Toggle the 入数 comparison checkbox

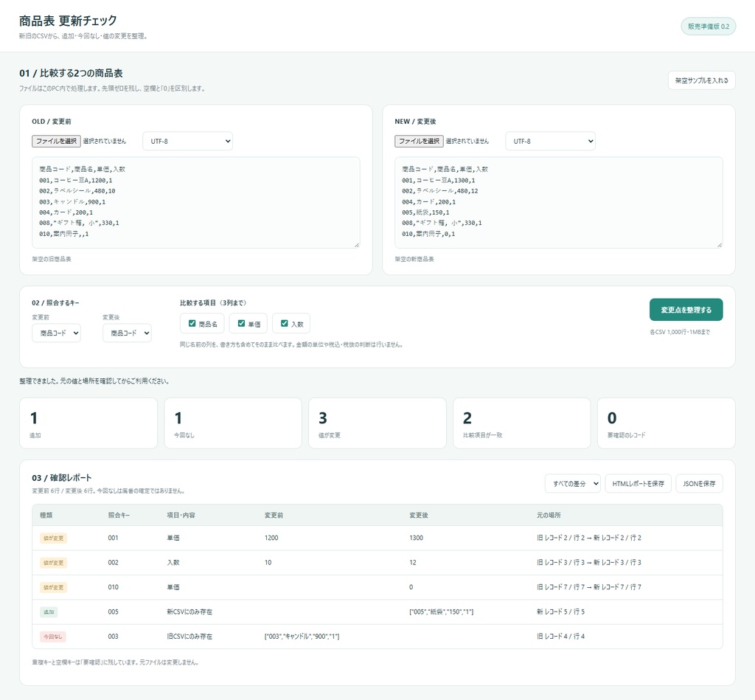click(x=284, y=324)
